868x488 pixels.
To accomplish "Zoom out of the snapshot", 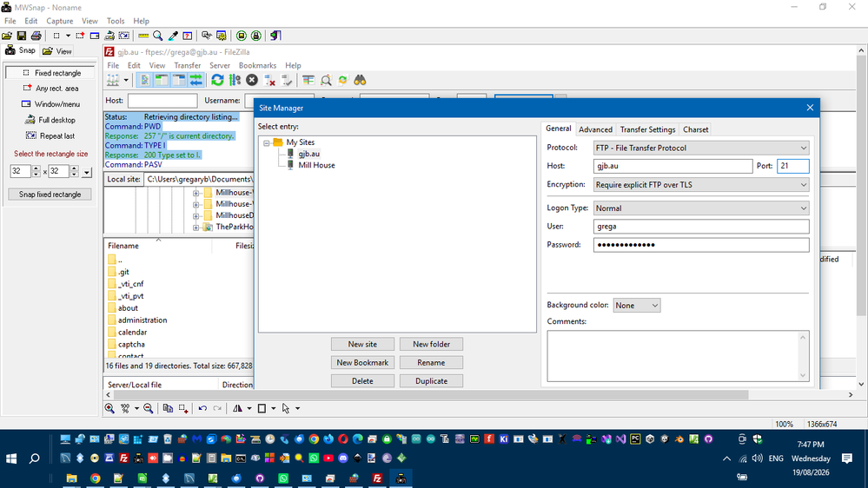I will click(x=148, y=408).
